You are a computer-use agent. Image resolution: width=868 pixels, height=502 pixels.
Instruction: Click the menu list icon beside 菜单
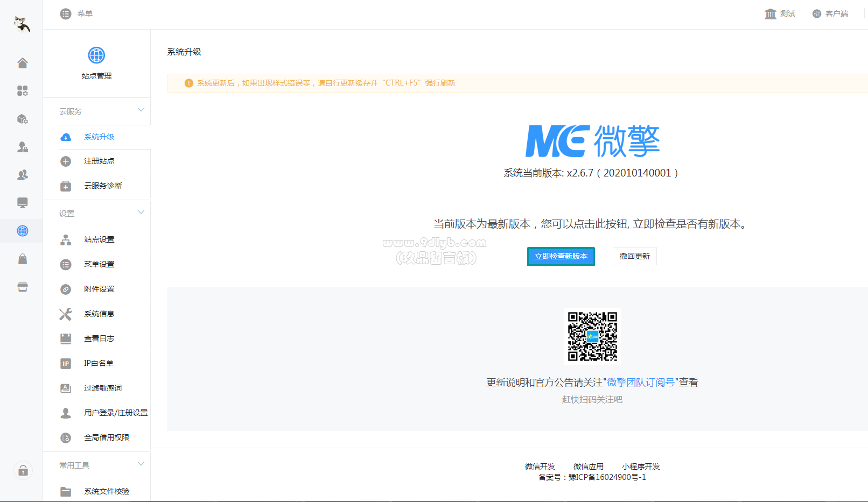tap(66, 14)
